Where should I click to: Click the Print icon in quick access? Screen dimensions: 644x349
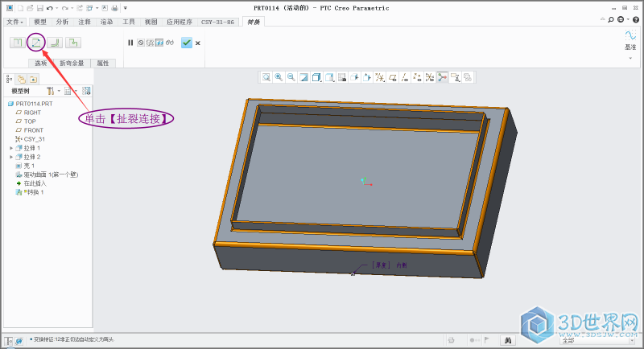coord(114,8)
